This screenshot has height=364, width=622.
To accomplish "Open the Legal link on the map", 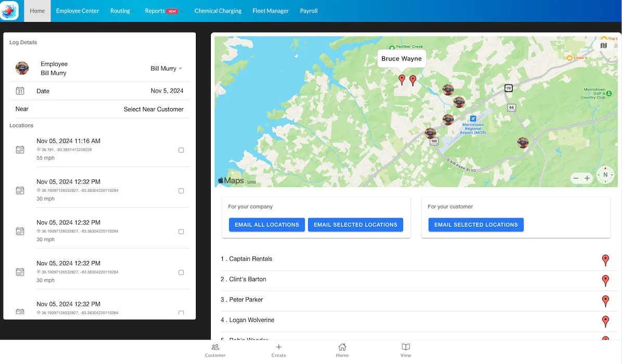I will pyautogui.click(x=251, y=181).
